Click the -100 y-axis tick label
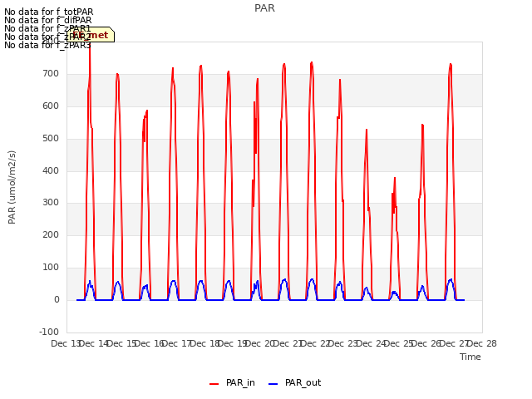Viewport: 532px width, 399px height. tap(49, 332)
